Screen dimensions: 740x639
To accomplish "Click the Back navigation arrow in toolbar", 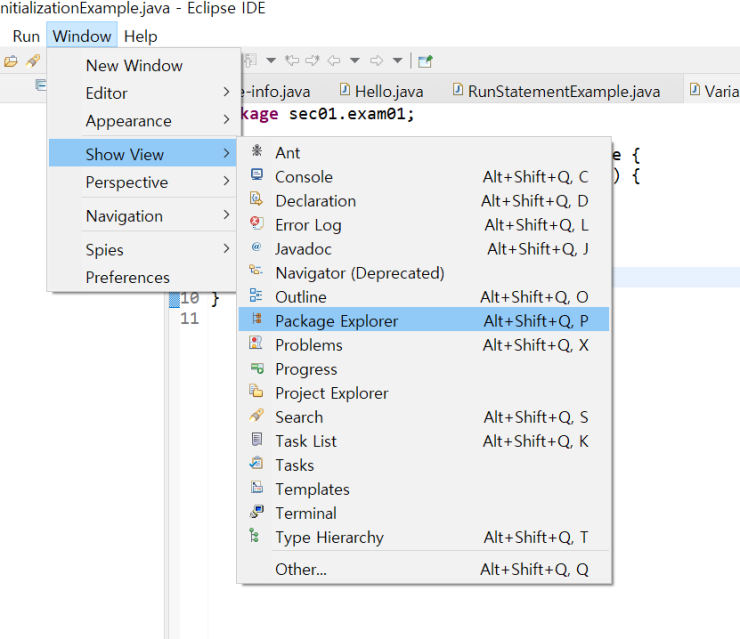I will [334, 60].
